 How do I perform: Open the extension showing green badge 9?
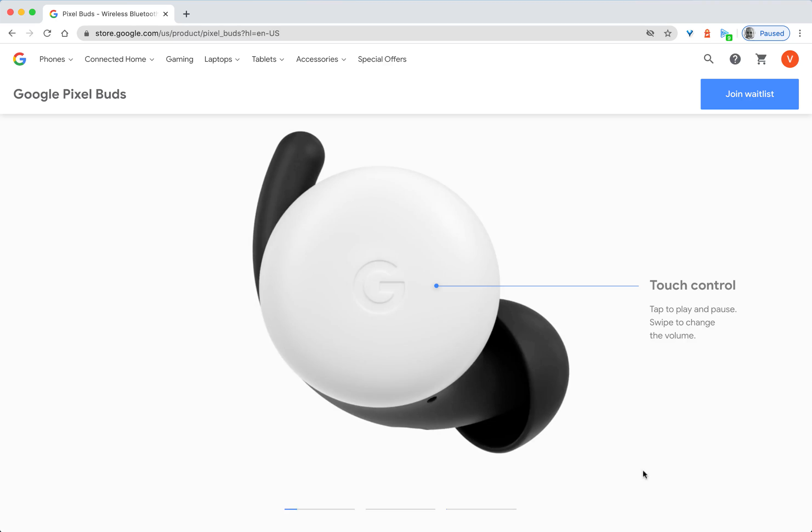pyautogui.click(x=726, y=33)
